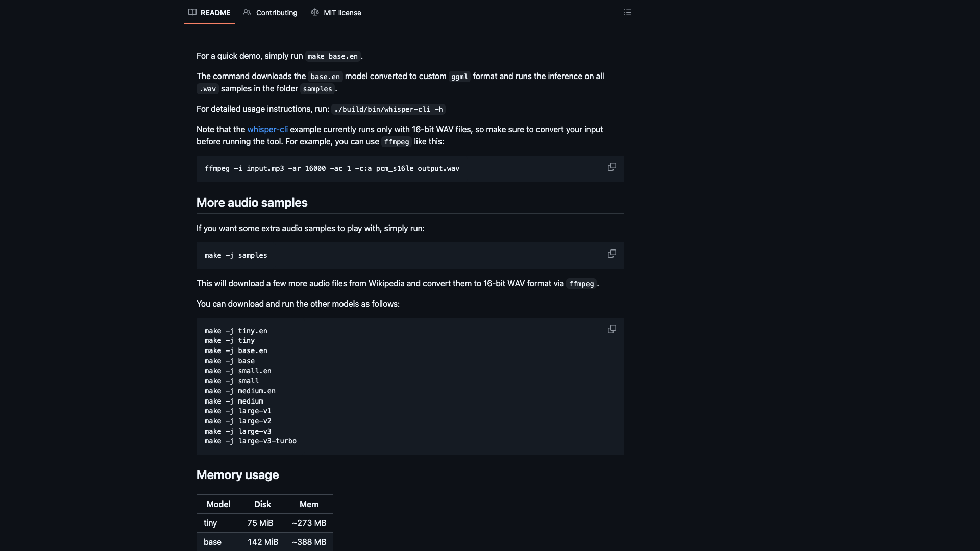Click the './build/bin/whisper-cli -h' inline code
Viewport: 980px width, 551px height.
(x=388, y=109)
